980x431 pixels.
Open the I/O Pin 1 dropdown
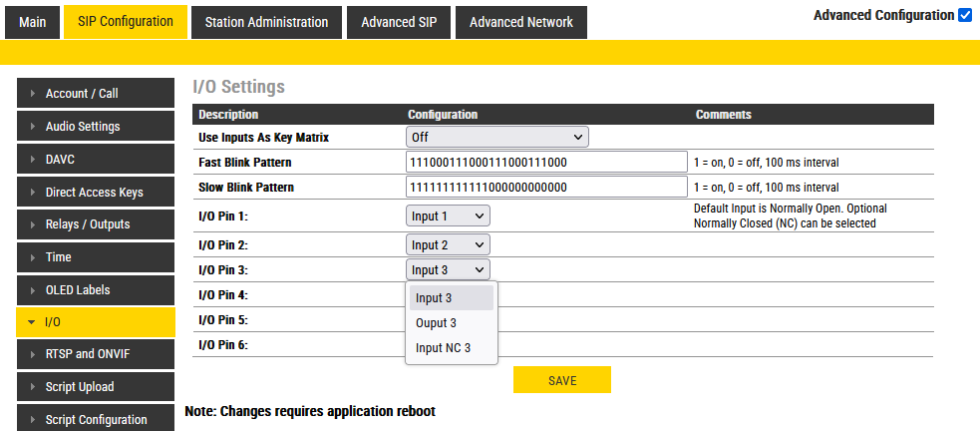click(x=448, y=216)
